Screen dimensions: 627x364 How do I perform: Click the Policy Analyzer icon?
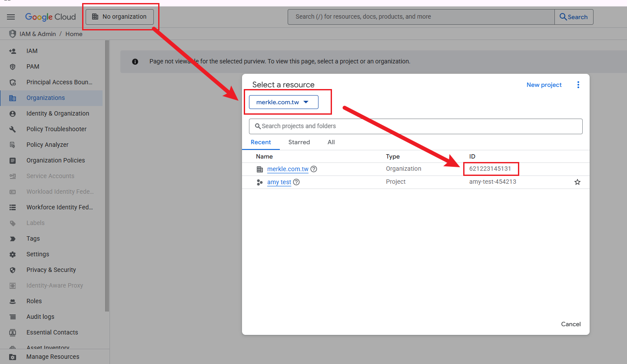(13, 145)
